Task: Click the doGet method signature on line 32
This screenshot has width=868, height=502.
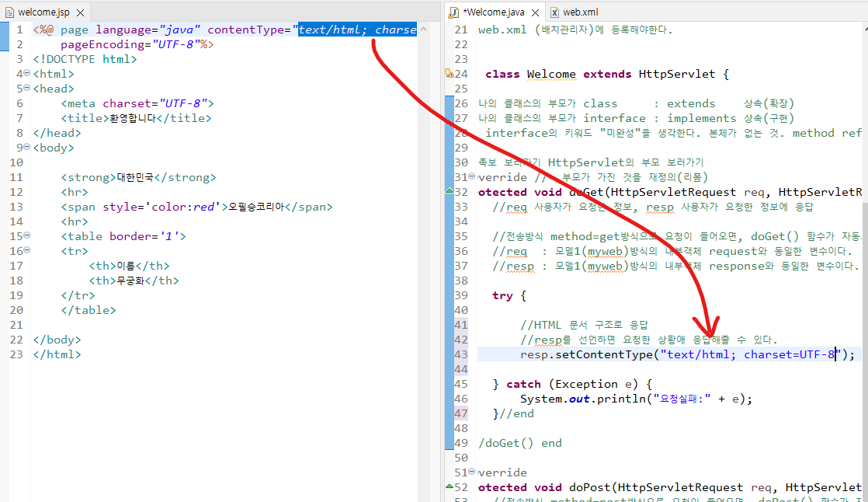Action: (x=670, y=192)
